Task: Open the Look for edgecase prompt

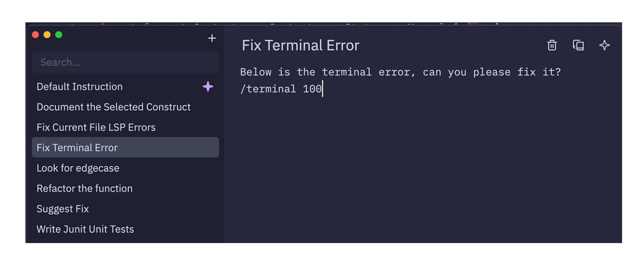Action: click(125, 168)
